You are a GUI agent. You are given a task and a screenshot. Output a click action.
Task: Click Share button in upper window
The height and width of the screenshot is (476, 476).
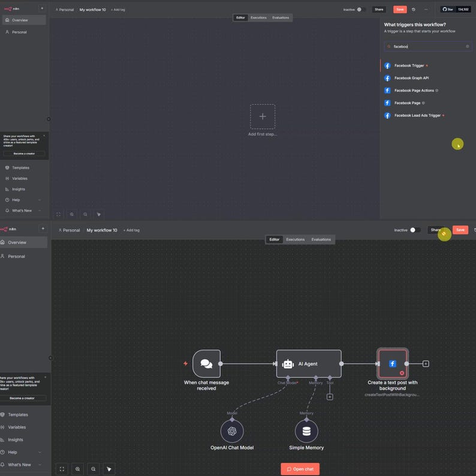point(379,10)
